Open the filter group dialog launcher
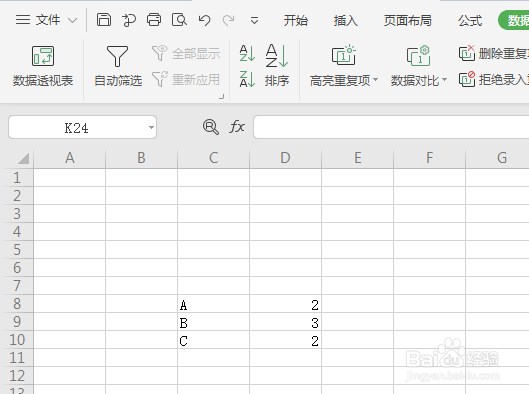Image resolution: width=529 pixels, height=394 pixels. point(222,97)
